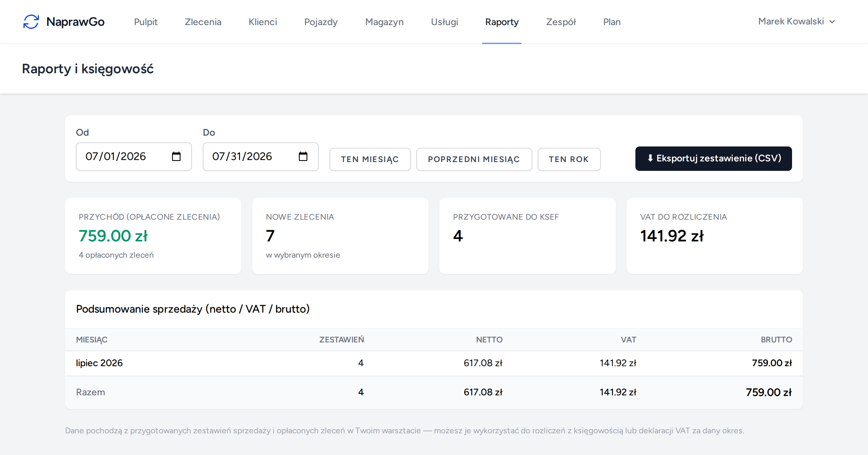Export report with Eksportuj zestawienie (CSV)
The image size is (868, 455).
713,159
